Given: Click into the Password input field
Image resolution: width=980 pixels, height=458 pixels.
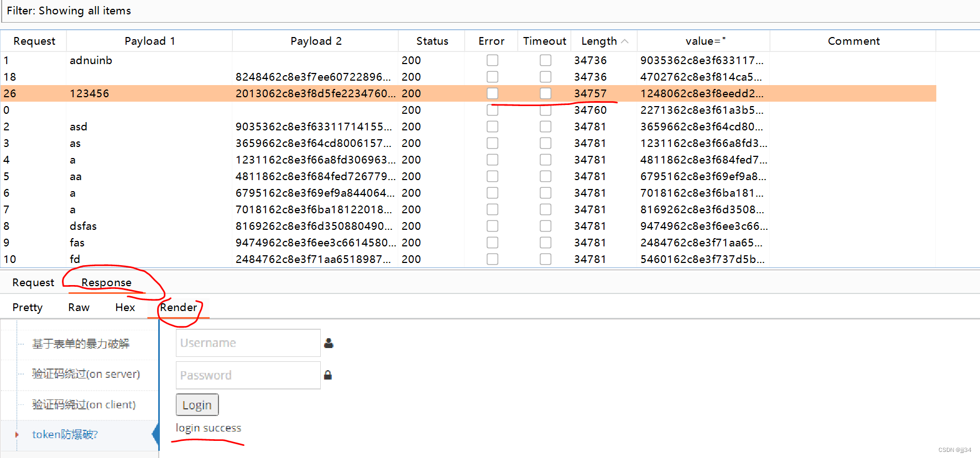Looking at the screenshot, I should (248, 375).
